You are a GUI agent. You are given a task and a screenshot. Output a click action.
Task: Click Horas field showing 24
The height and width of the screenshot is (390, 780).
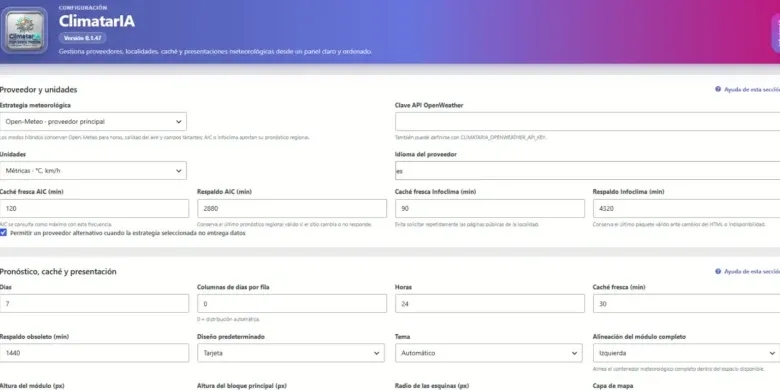point(490,303)
